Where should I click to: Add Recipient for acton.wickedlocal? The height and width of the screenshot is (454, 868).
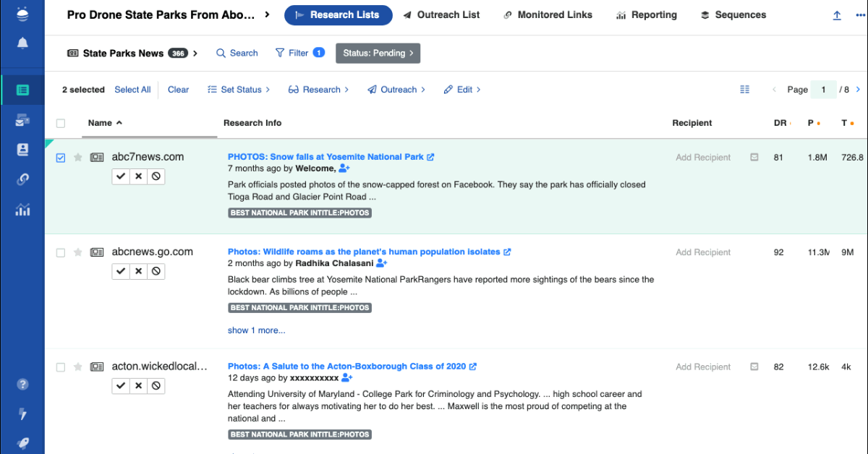(x=703, y=367)
